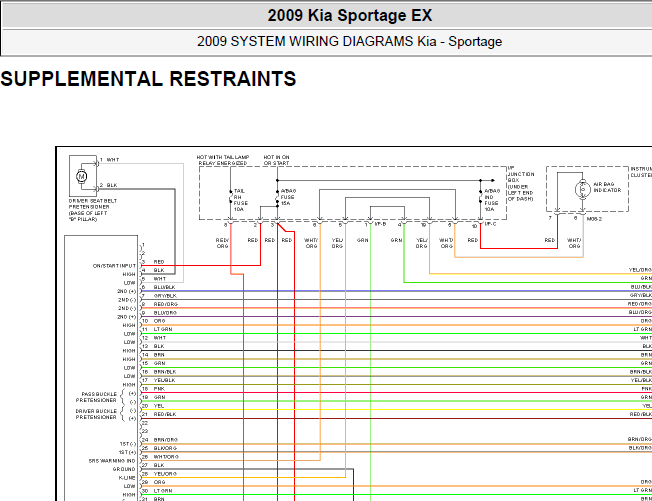Screen dimensions: 652x501
Task: Select the "ON/START INPUT" pin description
Action: coord(114,266)
